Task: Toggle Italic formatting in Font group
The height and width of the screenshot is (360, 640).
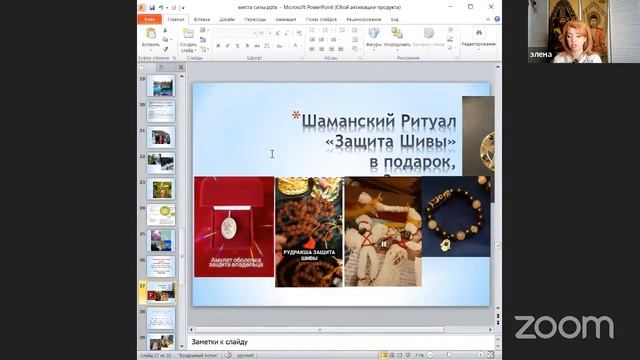Action: [228, 46]
